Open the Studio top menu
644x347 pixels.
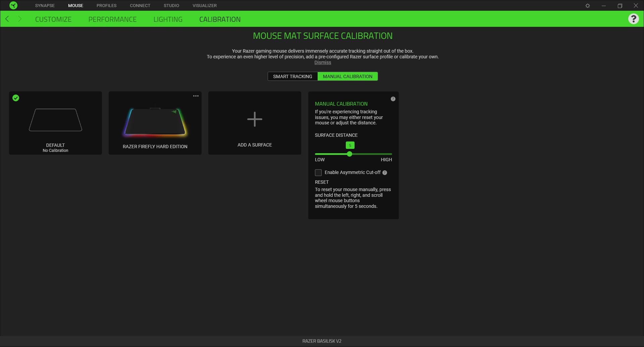coord(171,6)
